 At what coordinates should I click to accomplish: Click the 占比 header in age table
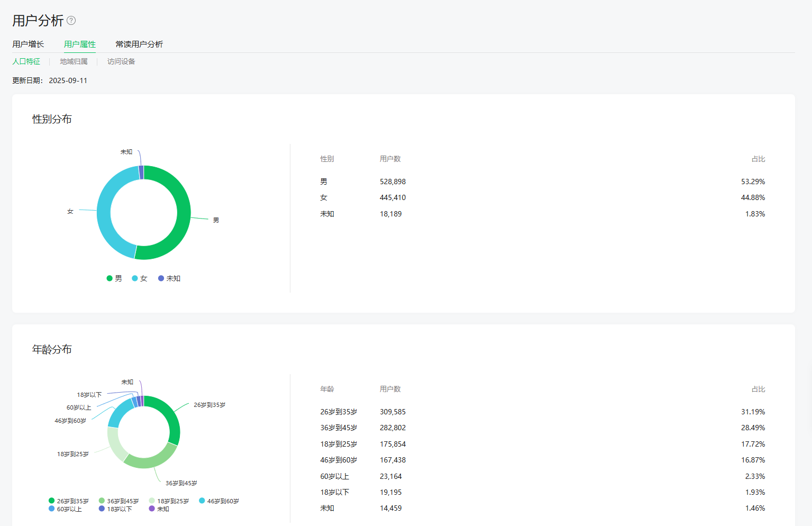click(758, 389)
